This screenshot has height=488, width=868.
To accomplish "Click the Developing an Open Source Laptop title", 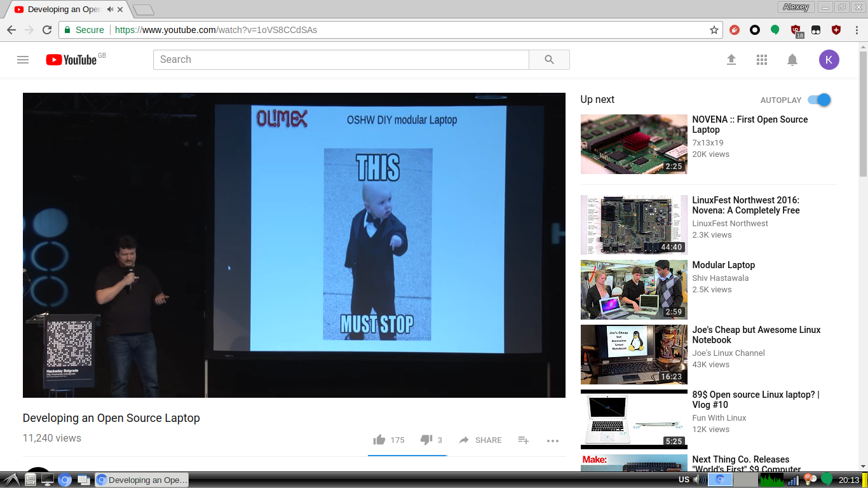I will tap(111, 418).
